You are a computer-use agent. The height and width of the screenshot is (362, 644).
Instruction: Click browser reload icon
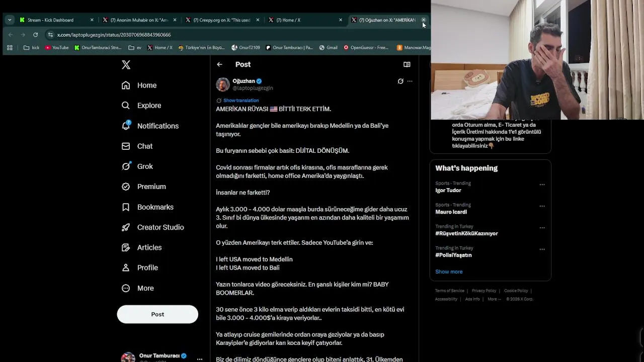tap(35, 35)
